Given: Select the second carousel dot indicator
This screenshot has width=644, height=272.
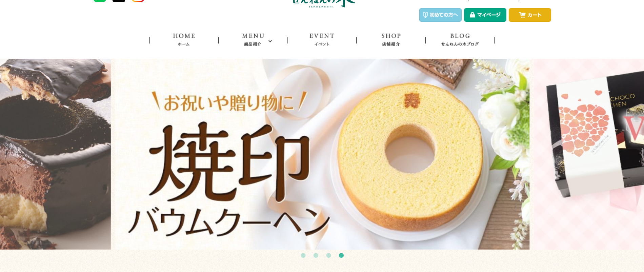Looking at the screenshot, I should (x=316, y=255).
